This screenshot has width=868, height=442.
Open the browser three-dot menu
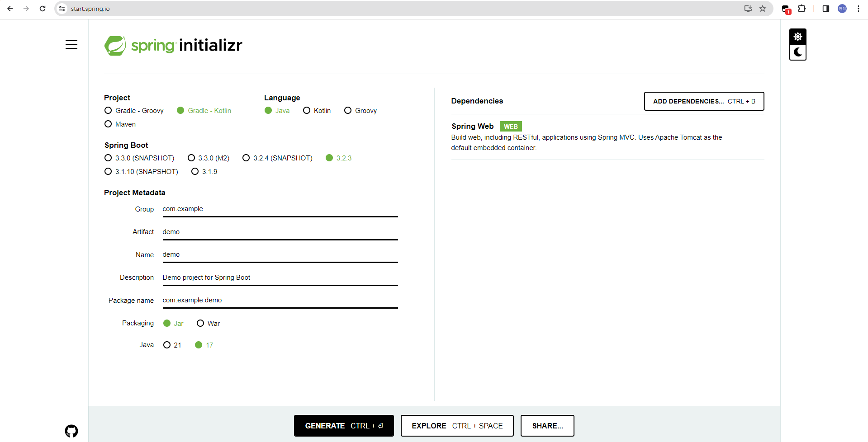pos(859,9)
